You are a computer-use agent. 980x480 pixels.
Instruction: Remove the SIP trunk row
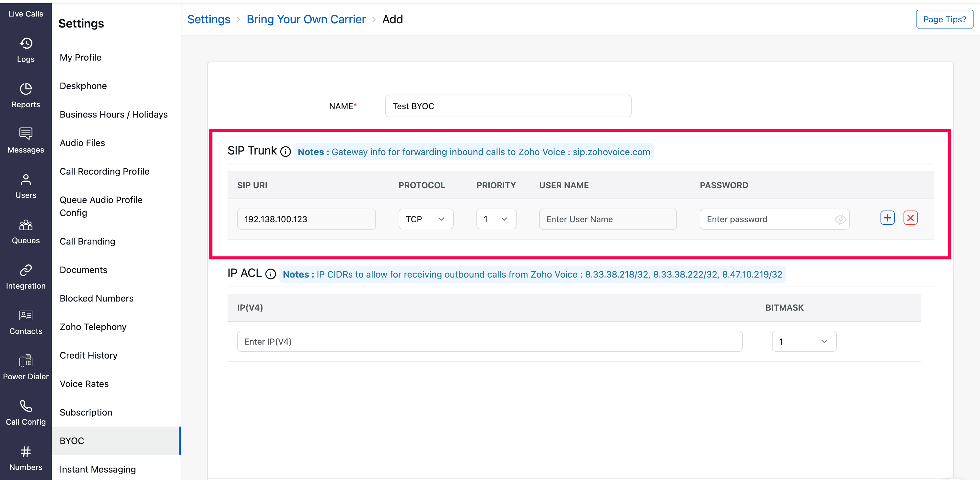pos(910,218)
